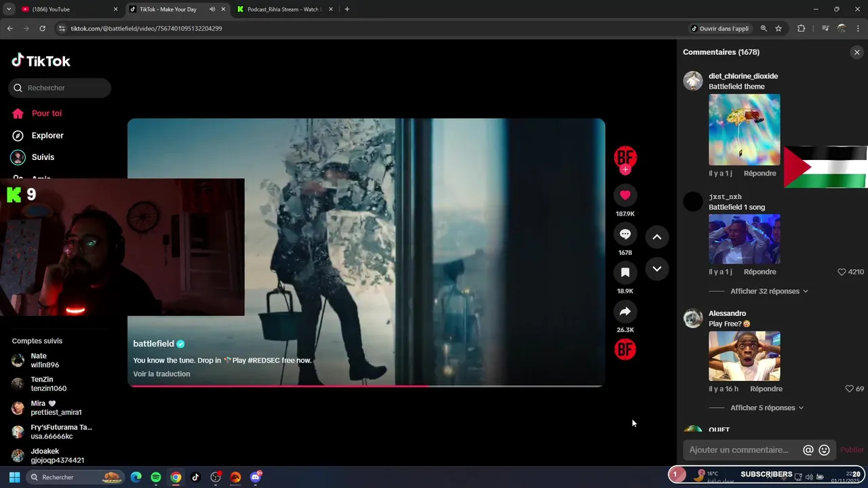Open emoji picker in comment box
This screenshot has height=488, width=868.
click(x=824, y=450)
